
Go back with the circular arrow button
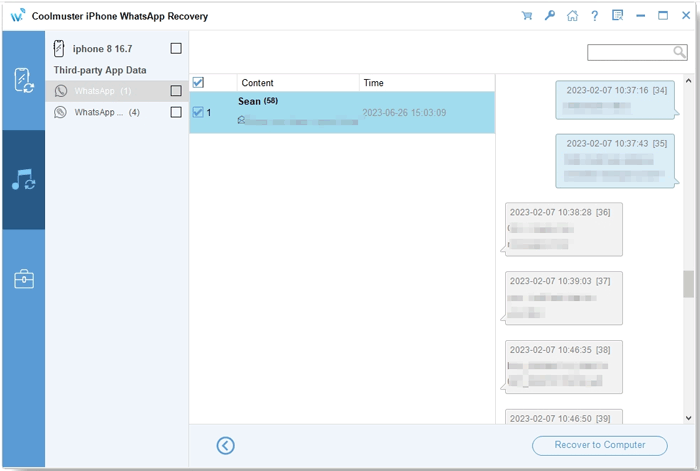pyautogui.click(x=225, y=445)
